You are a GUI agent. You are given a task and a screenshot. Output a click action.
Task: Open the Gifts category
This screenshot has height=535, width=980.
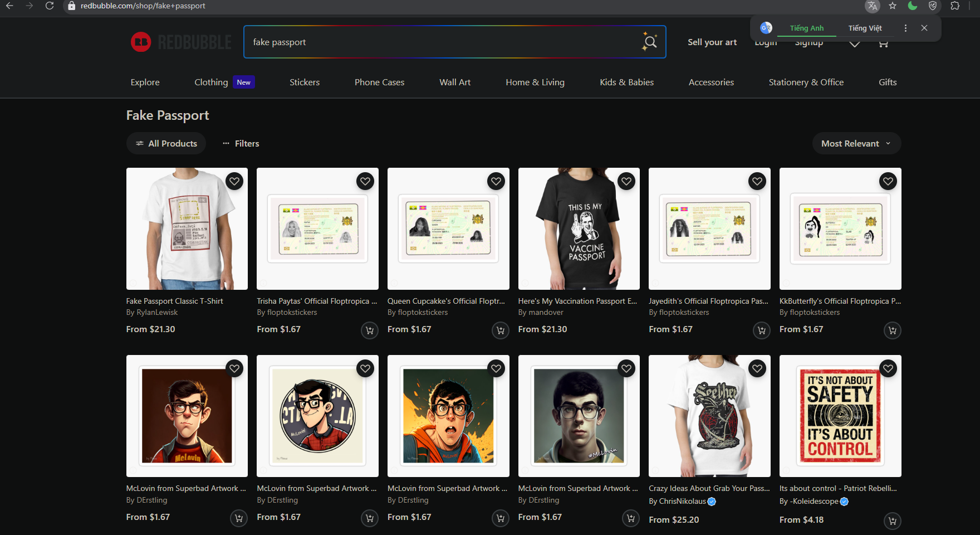pyautogui.click(x=888, y=82)
